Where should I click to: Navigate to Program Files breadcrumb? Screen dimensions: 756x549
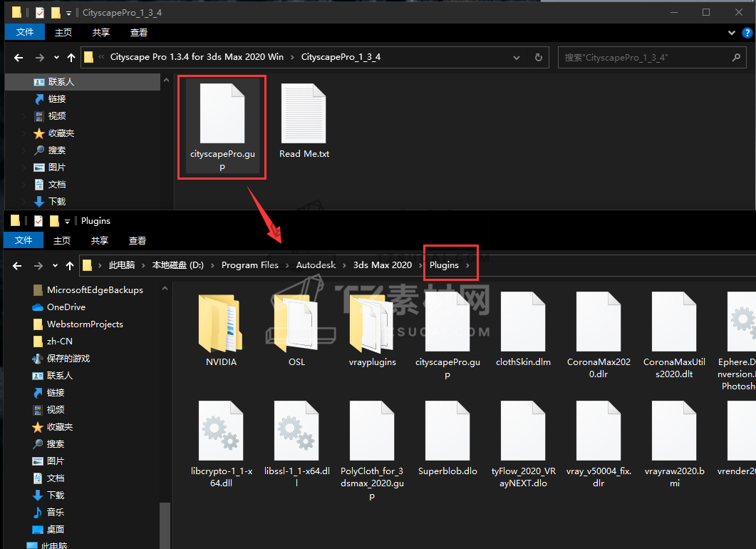coord(250,265)
